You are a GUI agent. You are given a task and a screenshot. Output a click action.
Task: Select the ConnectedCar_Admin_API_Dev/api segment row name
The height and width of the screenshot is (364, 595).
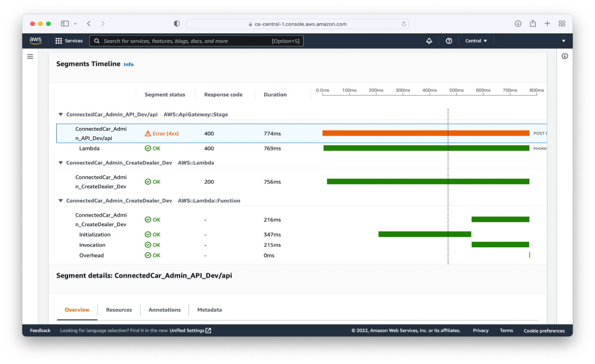tap(101, 133)
